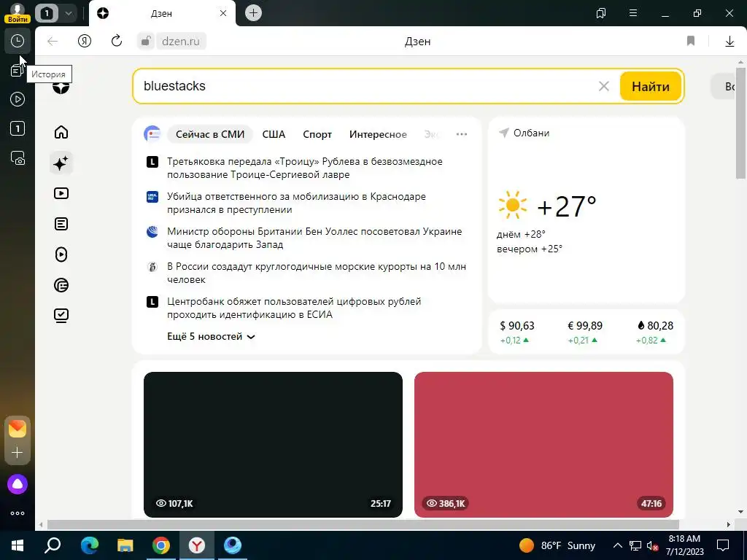
Task: Open news about круглогодичные морские курорты
Action: click(x=317, y=273)
